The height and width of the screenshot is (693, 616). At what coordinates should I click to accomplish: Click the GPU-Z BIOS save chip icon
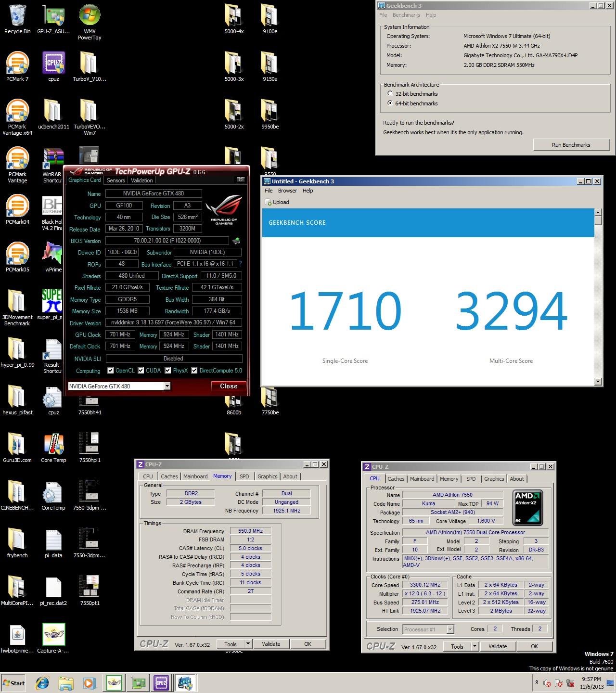click(x=236, y=241)
